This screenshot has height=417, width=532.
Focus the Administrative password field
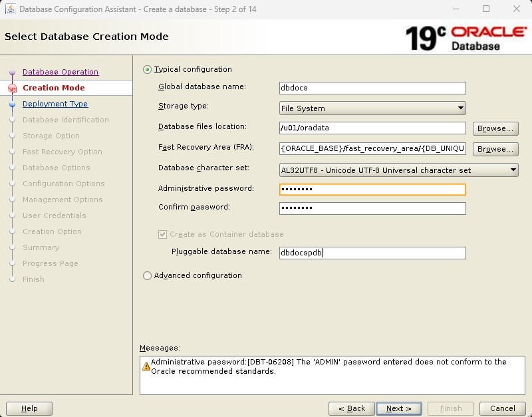click(x=372, y=190)
